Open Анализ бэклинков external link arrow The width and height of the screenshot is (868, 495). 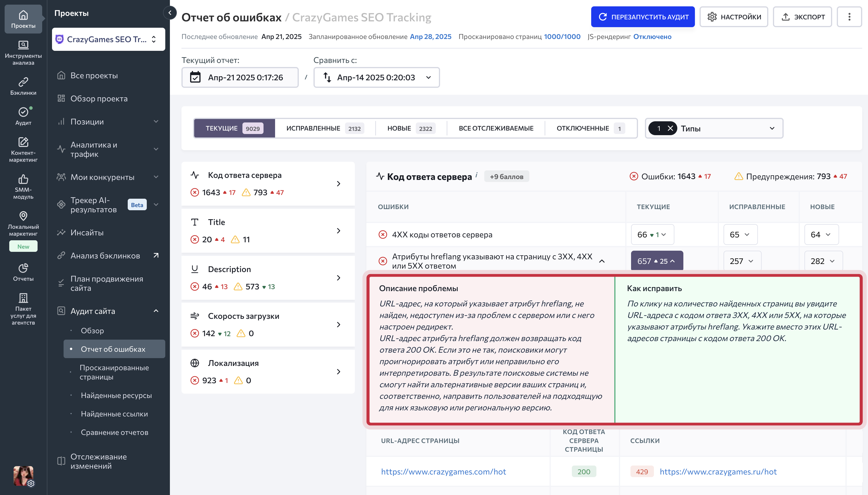(156, 255)
